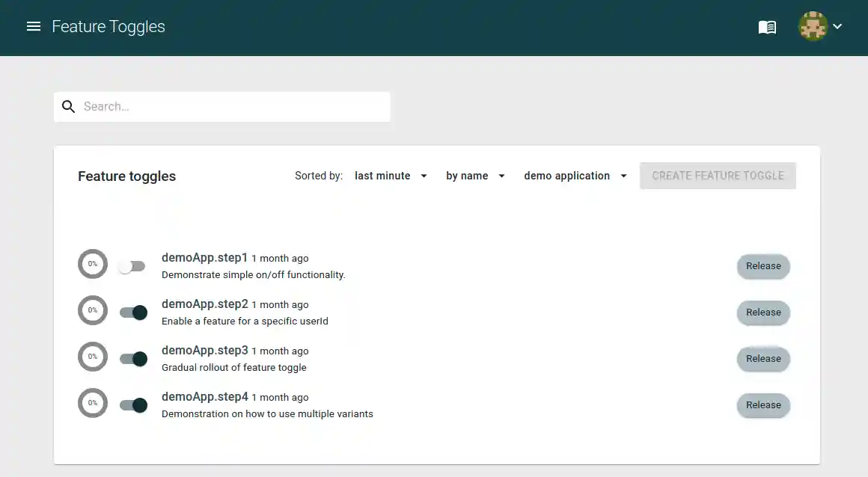The image size is (868, 477).
Task: Click Release for demoApp.step4
Action: (763, 404)
